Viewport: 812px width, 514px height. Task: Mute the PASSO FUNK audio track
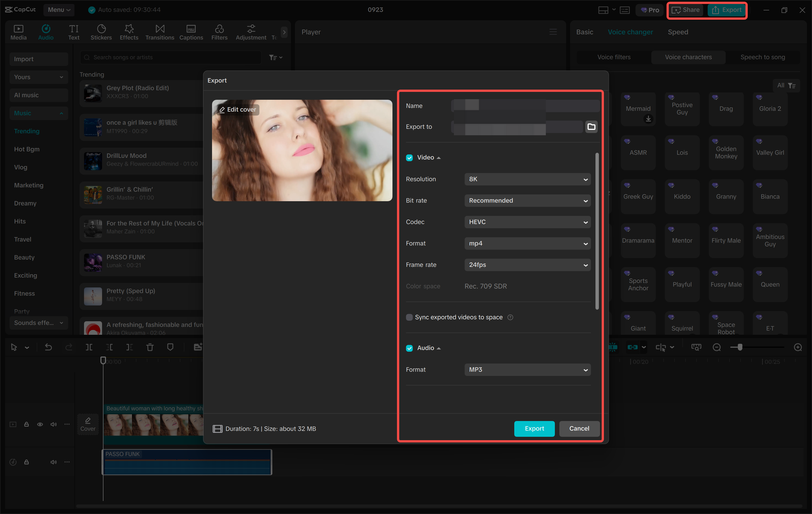pos(53,462)
